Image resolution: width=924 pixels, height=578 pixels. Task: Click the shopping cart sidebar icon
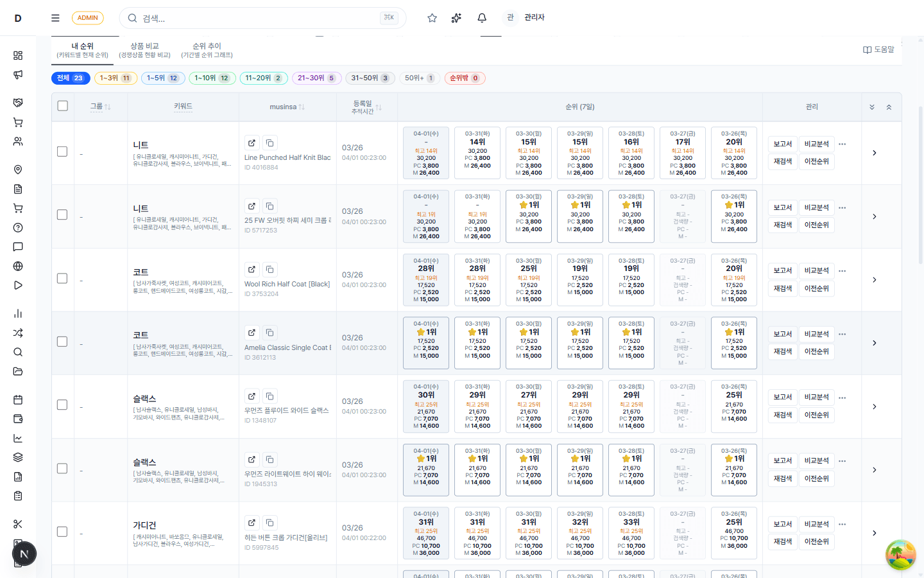click(x=18, y=122)
